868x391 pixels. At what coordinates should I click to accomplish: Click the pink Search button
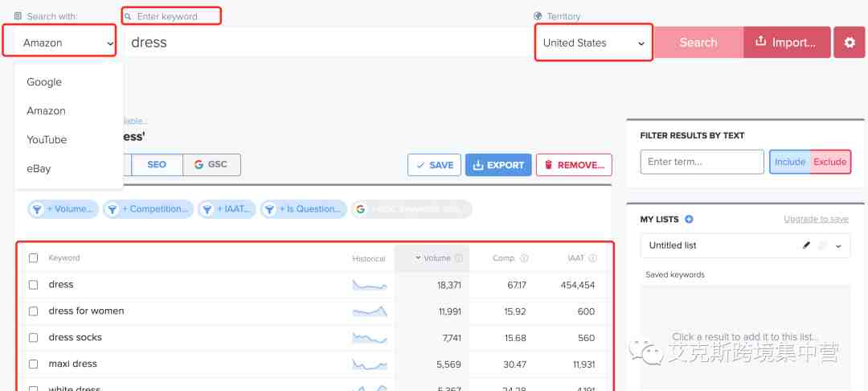tap(698, 42)
